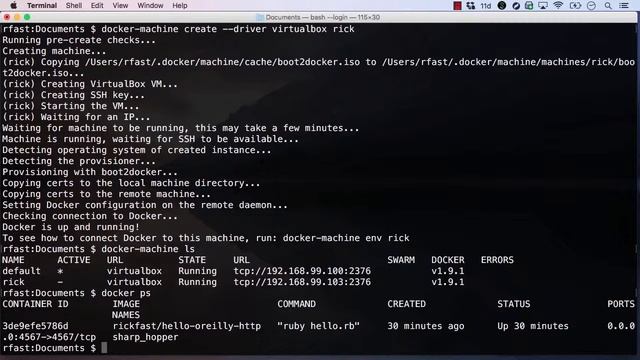Image resolution: width=640 pixels, height=360 pixels.
Task: Click the dark circle pen menu bar icon
Action: [516, 6]
